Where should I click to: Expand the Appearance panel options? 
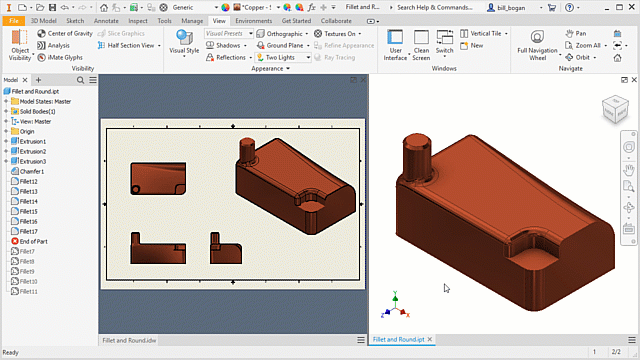click(270, 69)
